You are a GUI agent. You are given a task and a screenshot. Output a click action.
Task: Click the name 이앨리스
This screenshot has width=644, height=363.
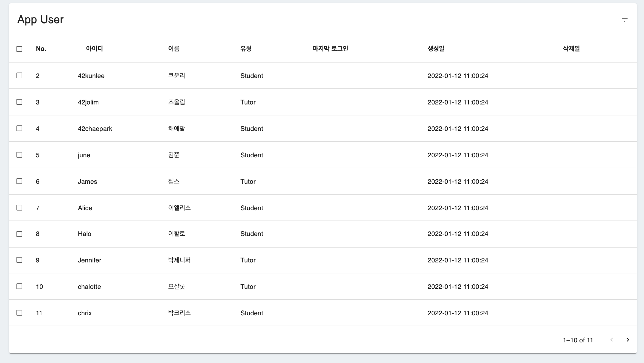179,208
